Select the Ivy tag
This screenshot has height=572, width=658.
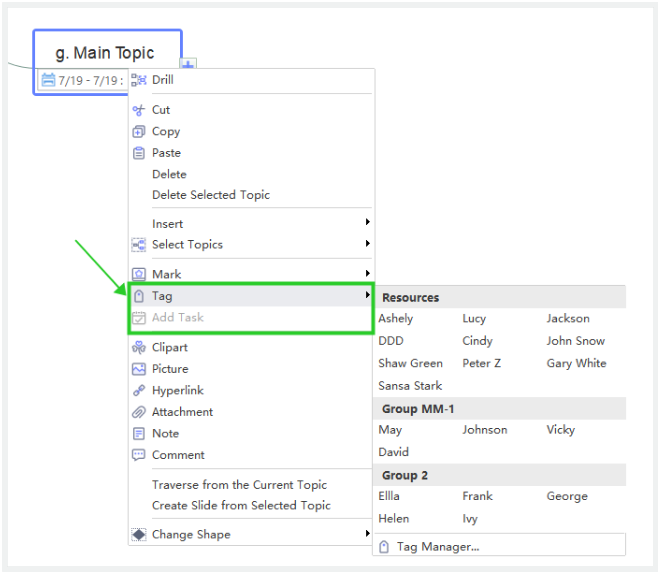pyautogui.click(x=470, y=519)
